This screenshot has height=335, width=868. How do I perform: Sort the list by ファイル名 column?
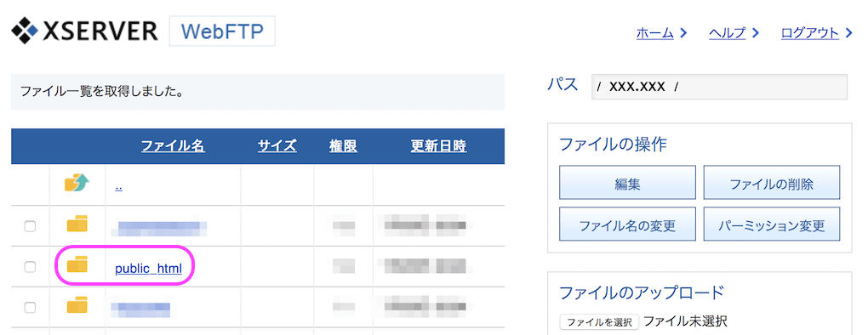pos(173,146)
